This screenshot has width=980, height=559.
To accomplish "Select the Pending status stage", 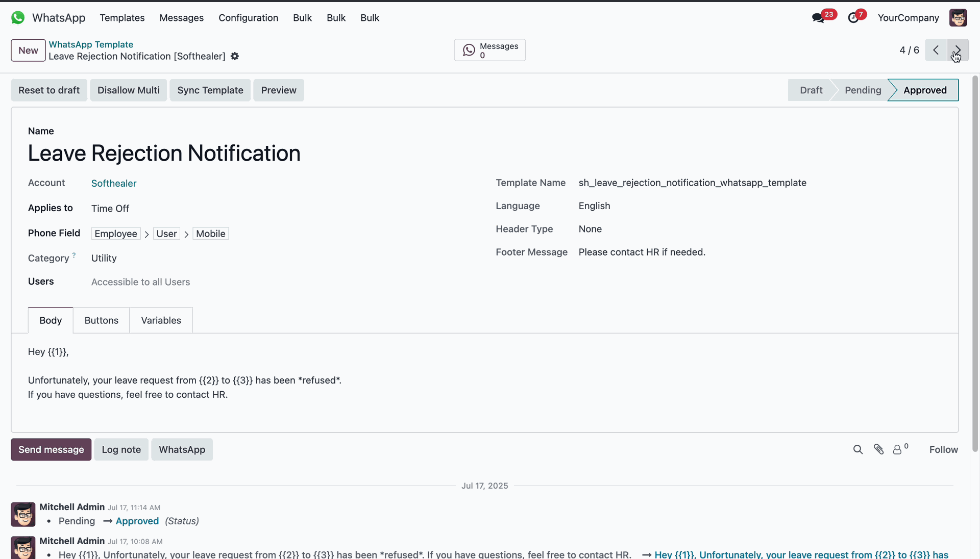I will (x=863, y=90).
